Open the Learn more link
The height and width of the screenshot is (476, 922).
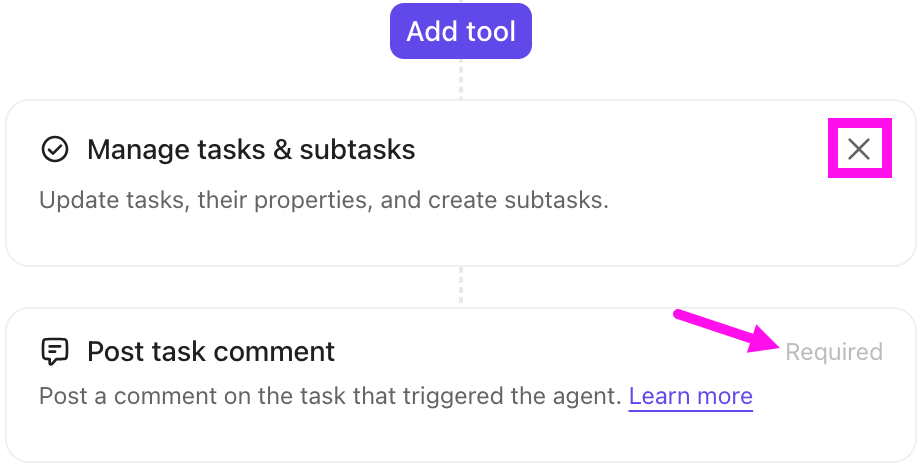pos(690,396)
